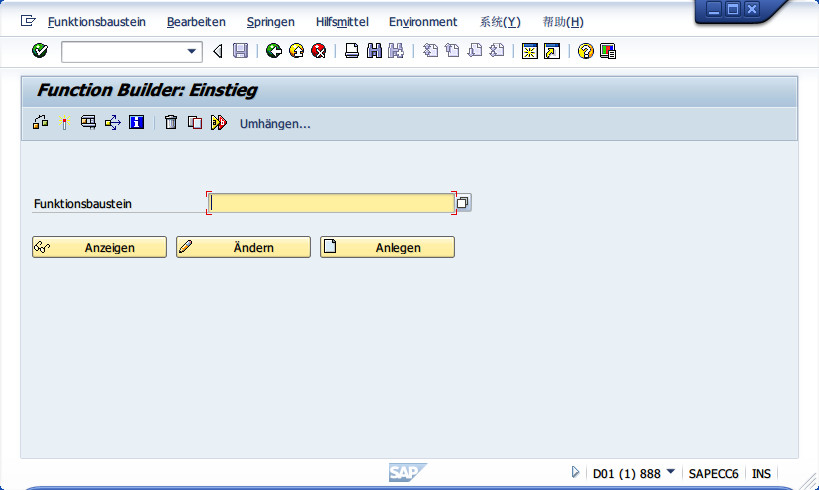Click the Next Page icon
Screen dimensions: 819x490
coord(475,51)
